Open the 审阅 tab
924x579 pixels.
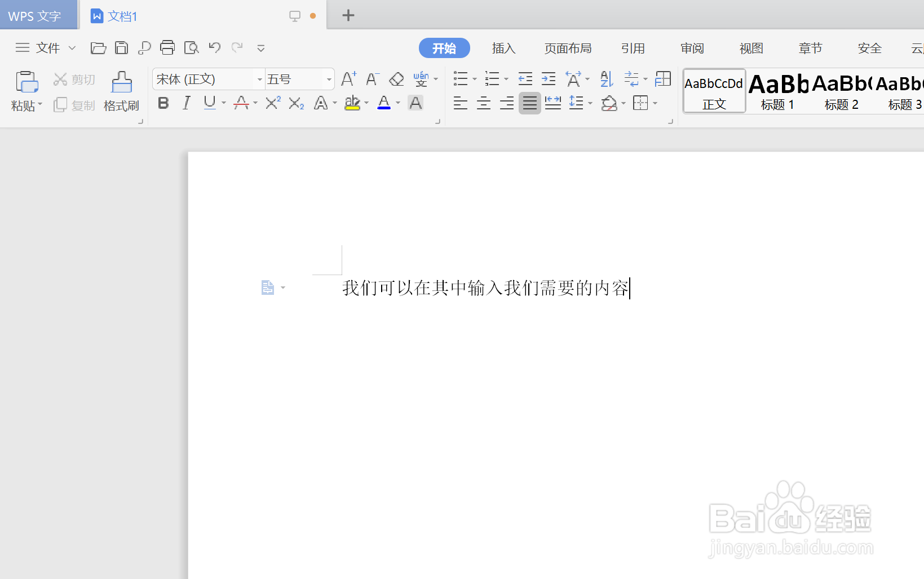(x=692, y=48)
